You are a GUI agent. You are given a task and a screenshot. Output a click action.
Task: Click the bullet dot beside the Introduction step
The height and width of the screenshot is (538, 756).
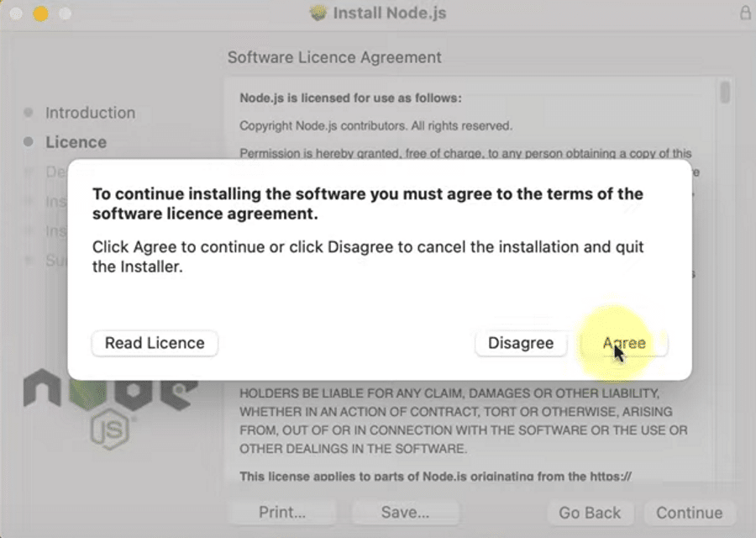28,113
